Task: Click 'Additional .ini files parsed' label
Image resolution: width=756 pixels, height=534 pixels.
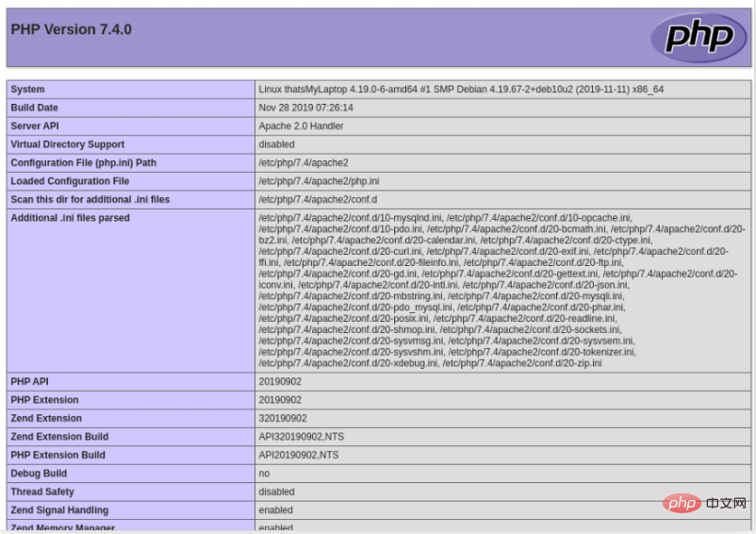Action: click(x=70, y=218)
